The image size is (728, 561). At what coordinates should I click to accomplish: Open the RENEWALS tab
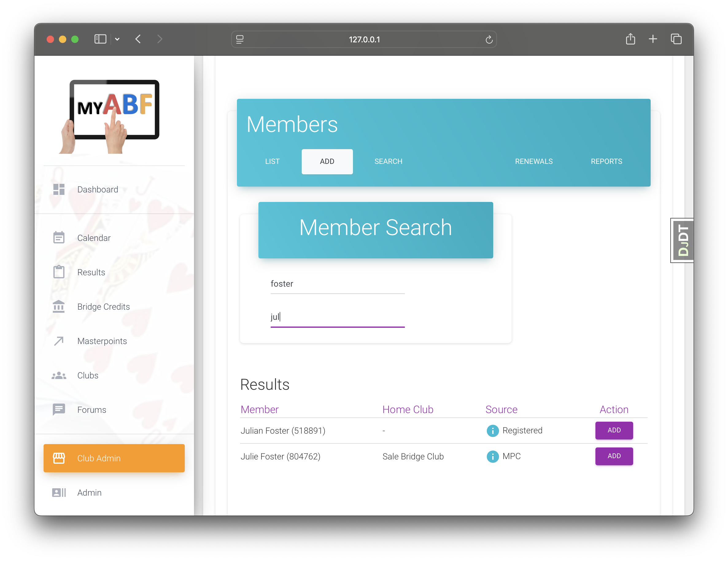[533, 161]
